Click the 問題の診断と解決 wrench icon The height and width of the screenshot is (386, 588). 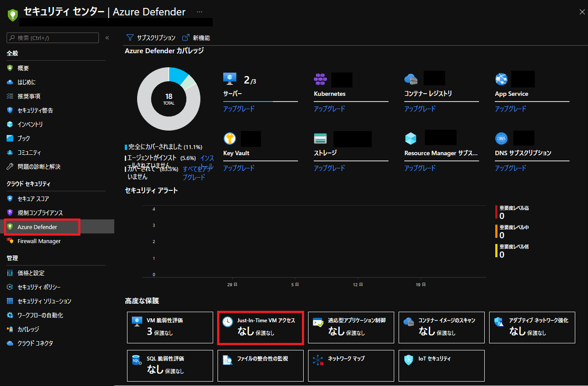[x=10, y=167]
